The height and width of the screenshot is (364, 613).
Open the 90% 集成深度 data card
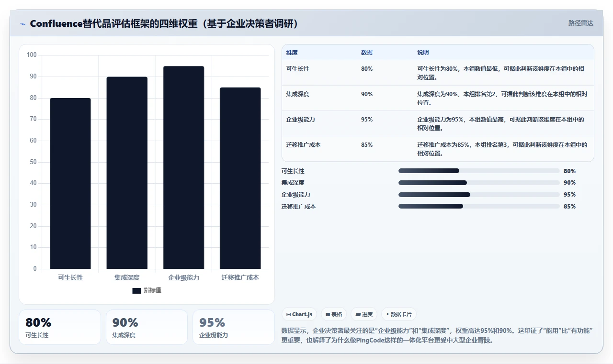147,327
